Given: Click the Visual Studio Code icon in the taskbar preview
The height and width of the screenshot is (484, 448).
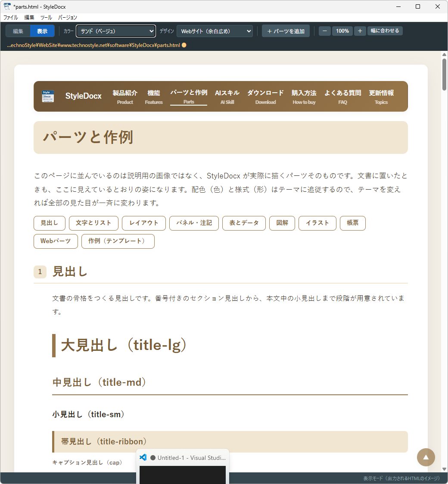Looking at the screenshot, I should [143, 457].
